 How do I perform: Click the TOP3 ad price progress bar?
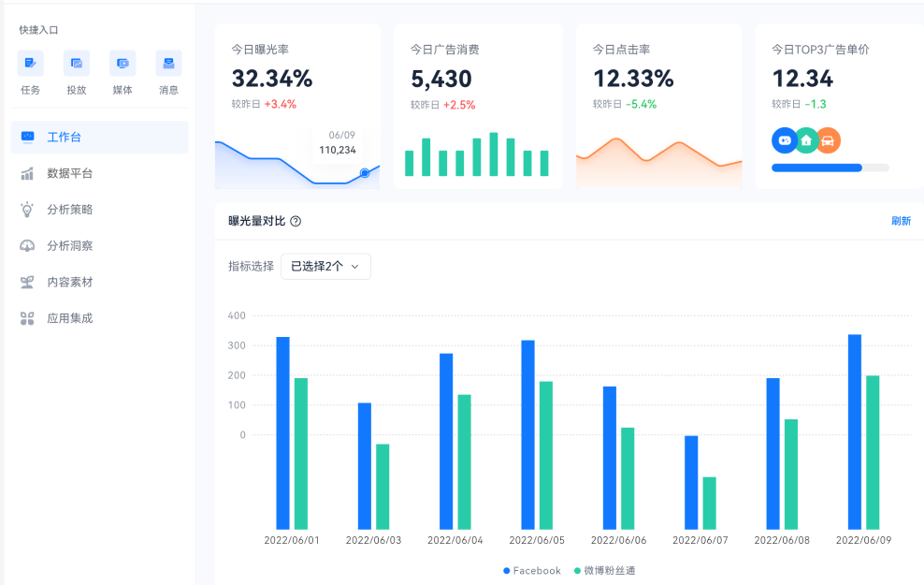click(830, 168)
